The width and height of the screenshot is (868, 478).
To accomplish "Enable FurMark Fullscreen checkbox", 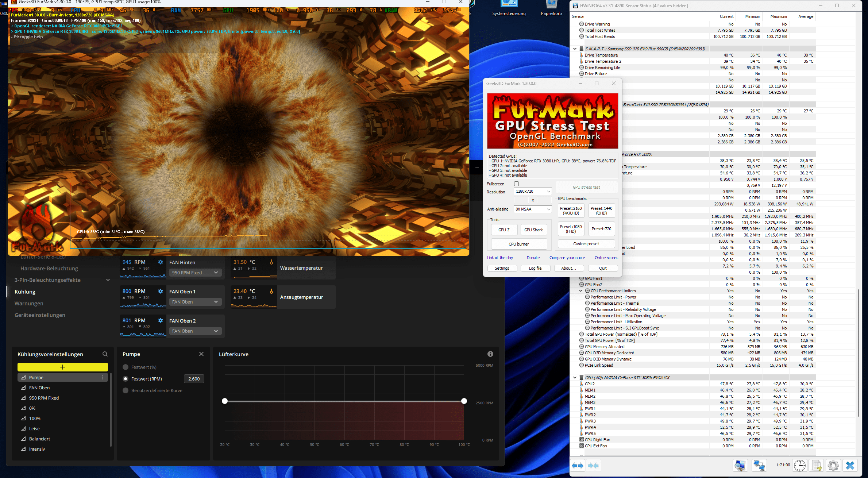I will (516, 184).
